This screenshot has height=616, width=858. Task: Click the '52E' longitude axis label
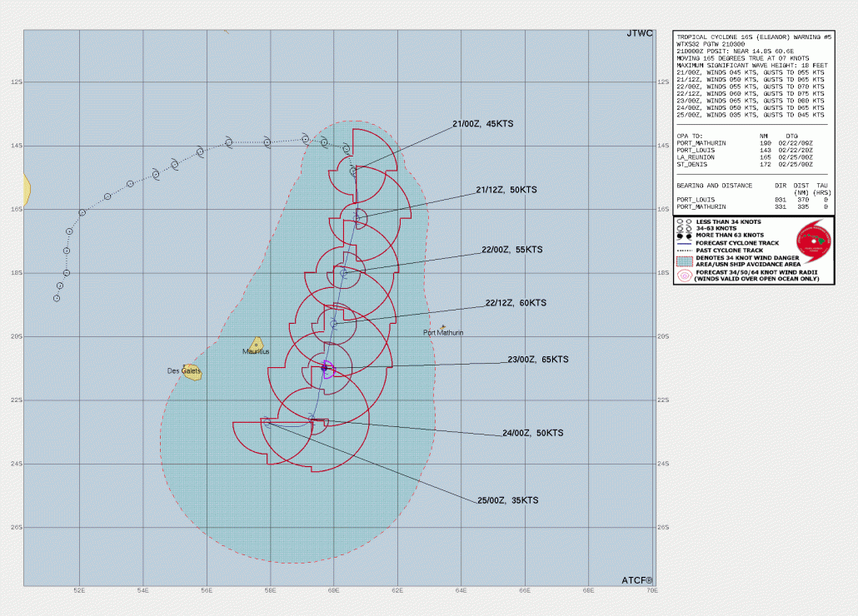[79, 590]
